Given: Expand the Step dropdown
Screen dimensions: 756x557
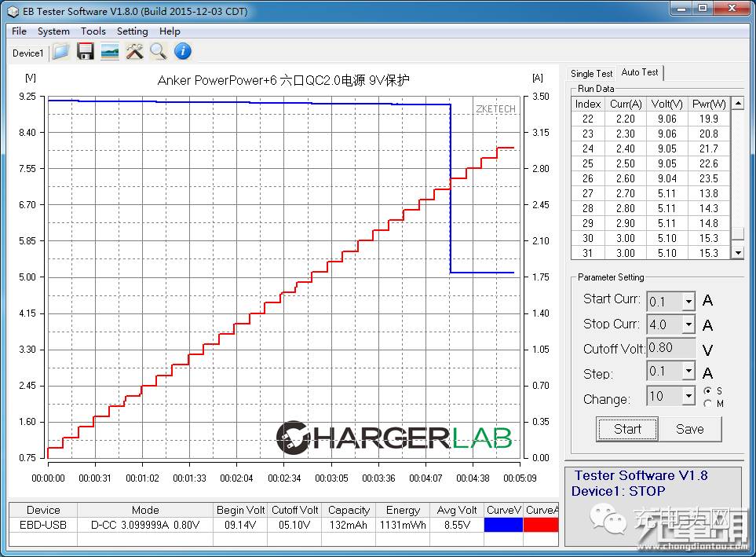Looking at the screenshot, I should click(x=689, y=371).
